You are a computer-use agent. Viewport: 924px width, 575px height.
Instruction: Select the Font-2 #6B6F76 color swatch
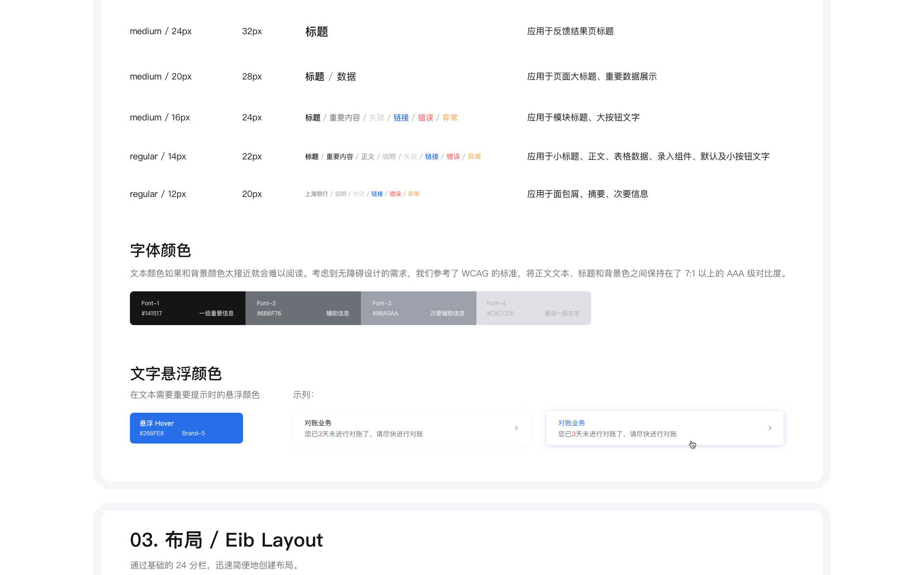[303, 308]
